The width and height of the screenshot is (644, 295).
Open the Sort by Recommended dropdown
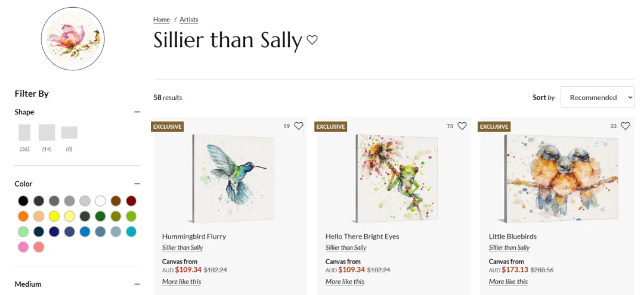(x=597, y=97)
